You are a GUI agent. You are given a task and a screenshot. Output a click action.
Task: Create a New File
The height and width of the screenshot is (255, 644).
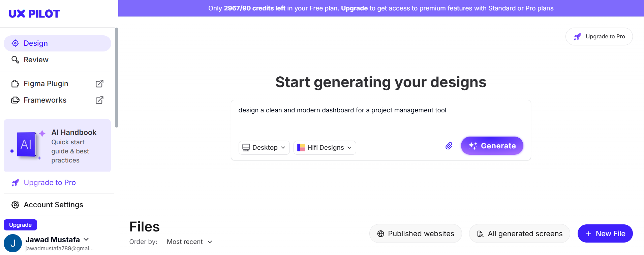click(605, 234)
